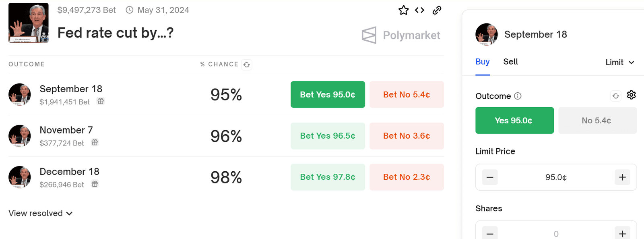644x239 pixels.
Task: Select the No 5.4¢ outcome
Action: pyautogui.click(x=597, y=120)
